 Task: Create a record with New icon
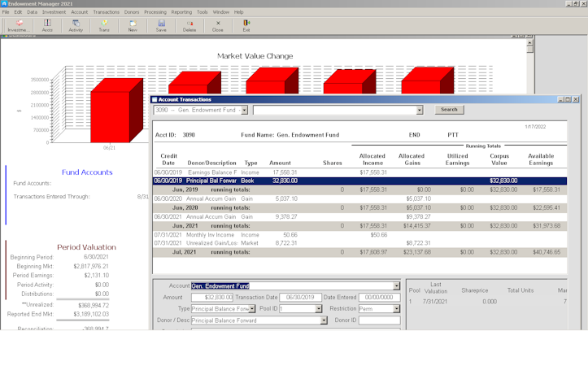[x=133, y=25]
